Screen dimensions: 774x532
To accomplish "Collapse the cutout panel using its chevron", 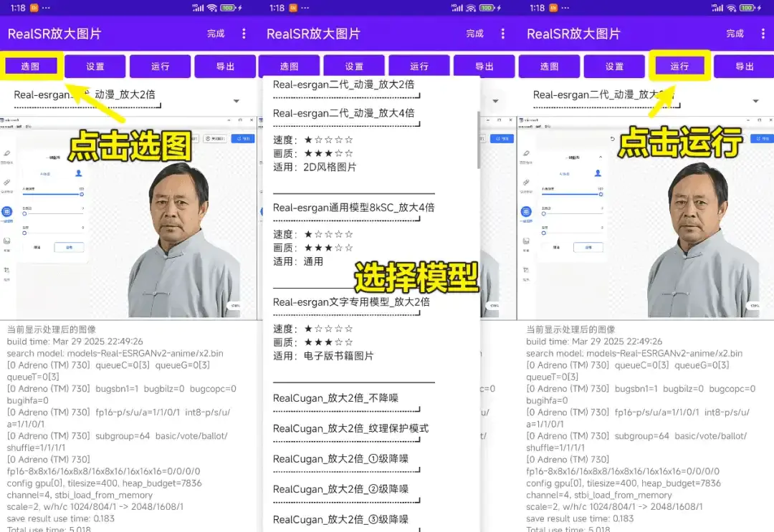I will coord(601,157).
